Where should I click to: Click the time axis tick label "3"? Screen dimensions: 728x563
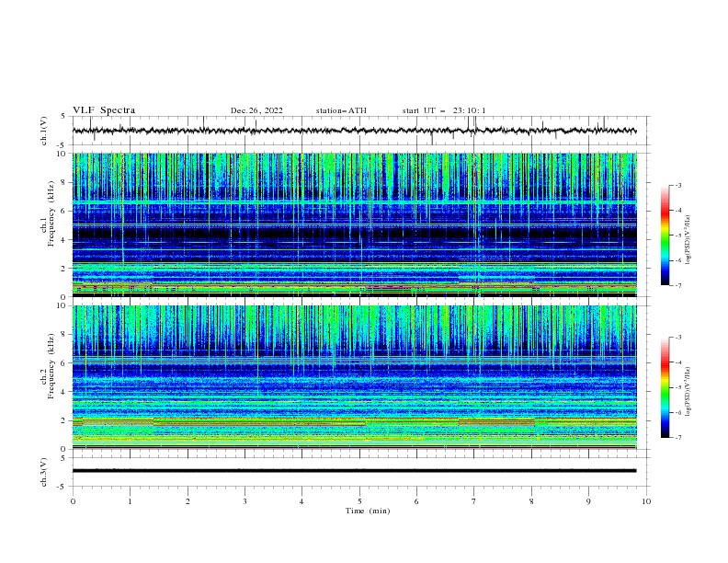pos(245,501)
